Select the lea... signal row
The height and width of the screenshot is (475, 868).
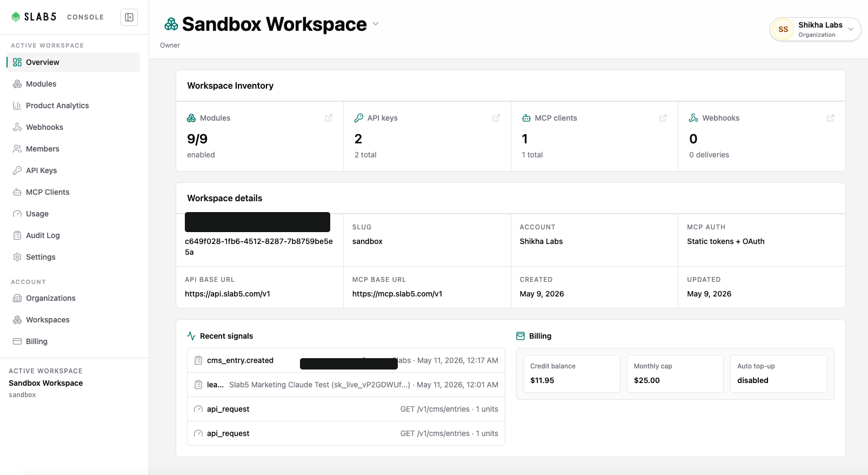346,385
